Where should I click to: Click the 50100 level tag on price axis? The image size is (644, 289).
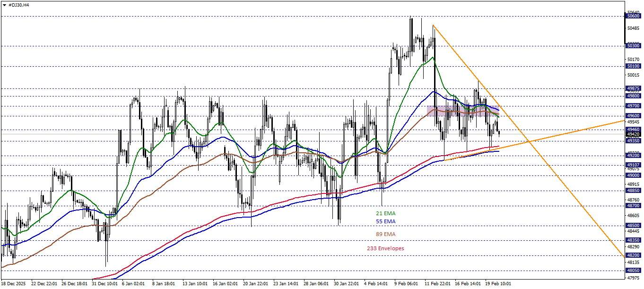tap(634, 66)
